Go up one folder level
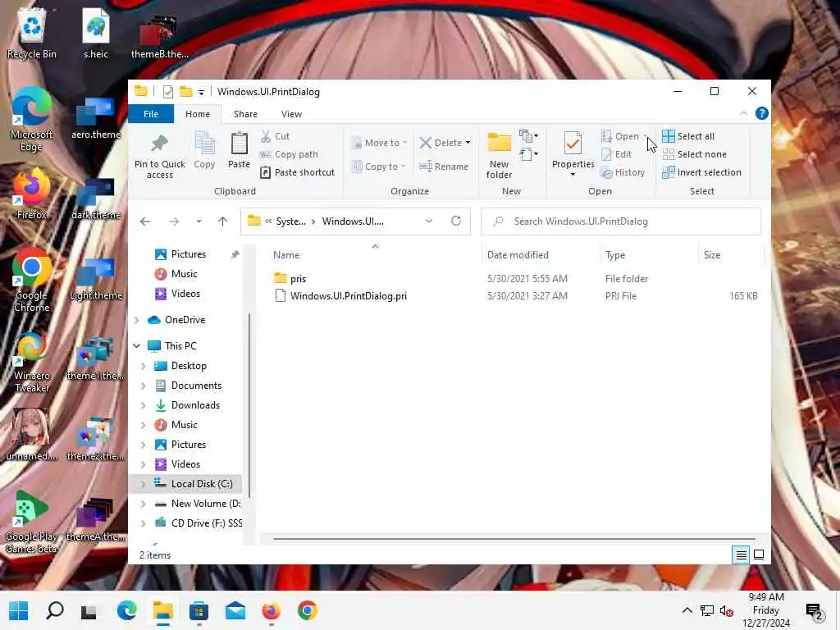840x630 pixels. pyautogui.click(x=223, y=221)
